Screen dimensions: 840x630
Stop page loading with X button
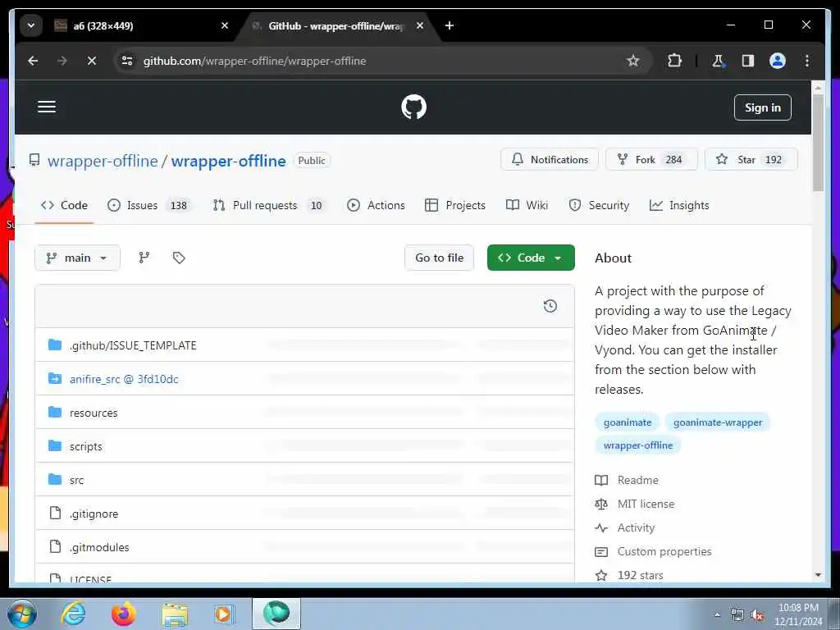click(92, 61)
